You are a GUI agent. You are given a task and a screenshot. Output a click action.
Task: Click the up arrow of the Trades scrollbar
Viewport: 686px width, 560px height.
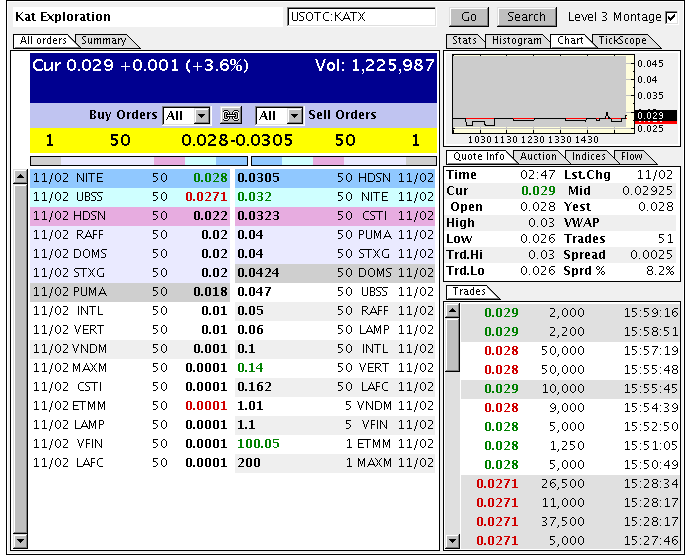[x=452, y=309]
